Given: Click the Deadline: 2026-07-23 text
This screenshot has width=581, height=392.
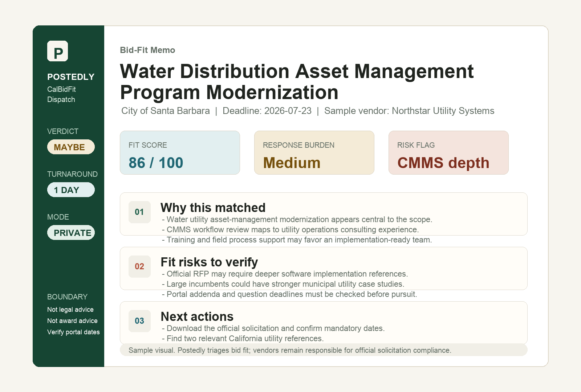Looking at the screenshot, I should point(267,111).
